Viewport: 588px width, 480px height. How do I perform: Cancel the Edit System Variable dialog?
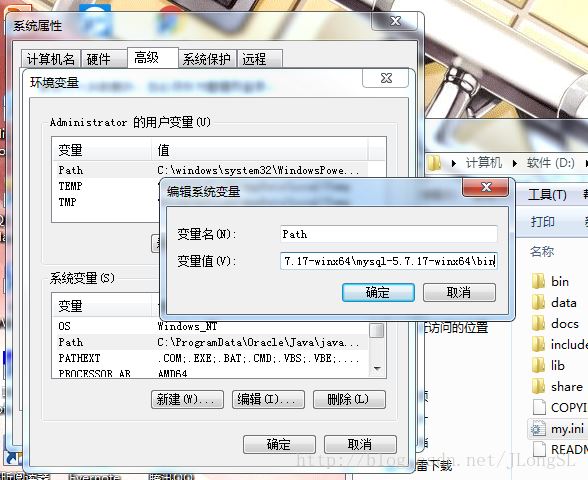click(459, 292)
